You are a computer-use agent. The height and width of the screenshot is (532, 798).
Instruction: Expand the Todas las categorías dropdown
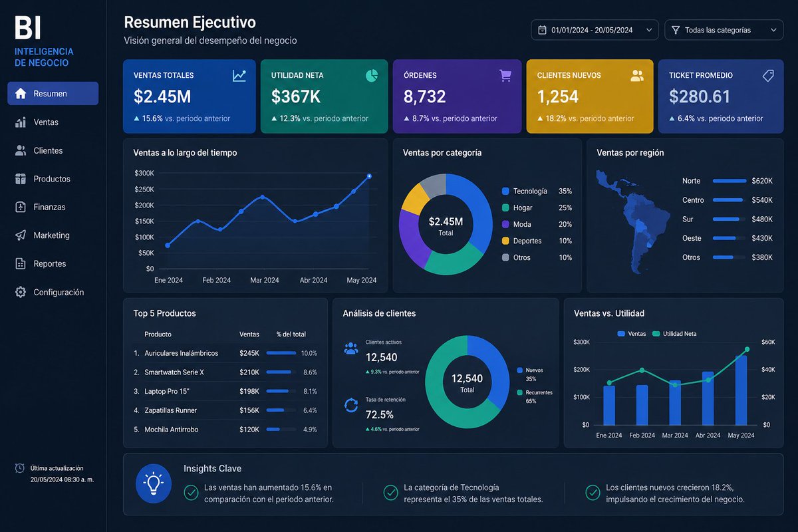tap(724, 29)
